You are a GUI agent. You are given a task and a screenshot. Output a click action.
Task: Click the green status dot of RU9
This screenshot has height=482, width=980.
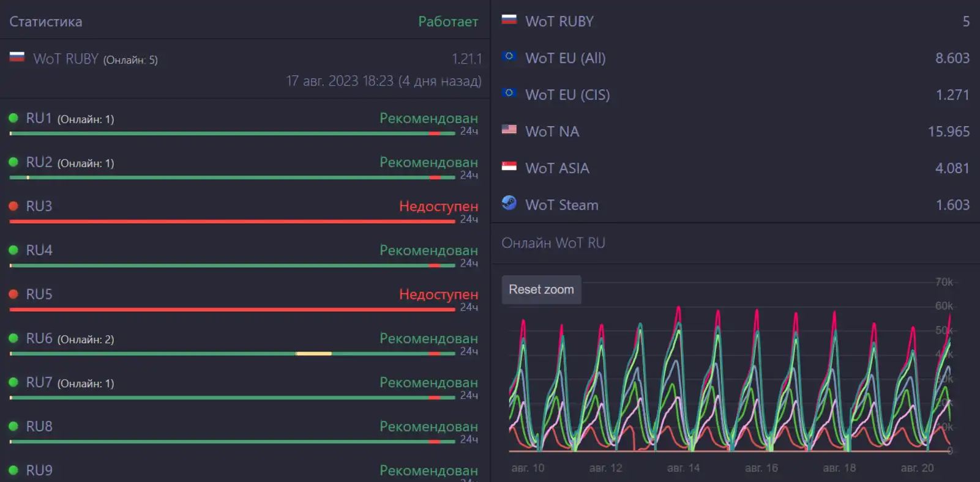click(x=13, y=470)
